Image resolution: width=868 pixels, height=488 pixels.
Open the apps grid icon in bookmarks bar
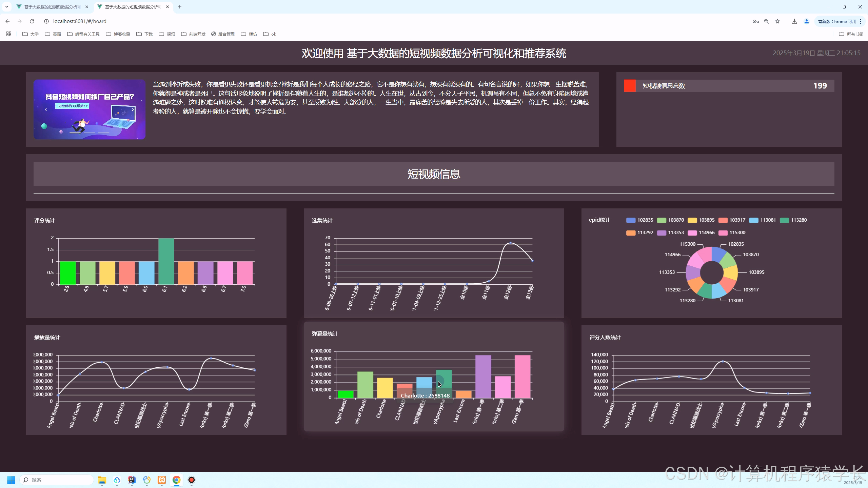point(9,34)
